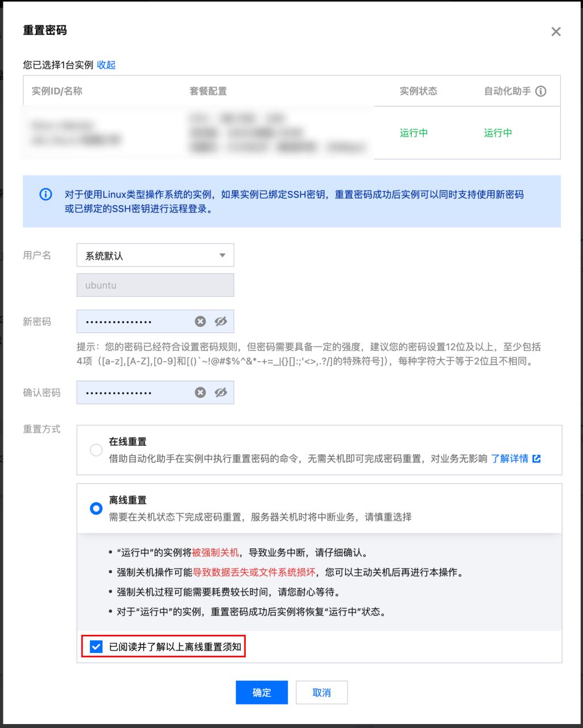Click the 重置方式 field label
583x728 pixels.
(42, 429)
